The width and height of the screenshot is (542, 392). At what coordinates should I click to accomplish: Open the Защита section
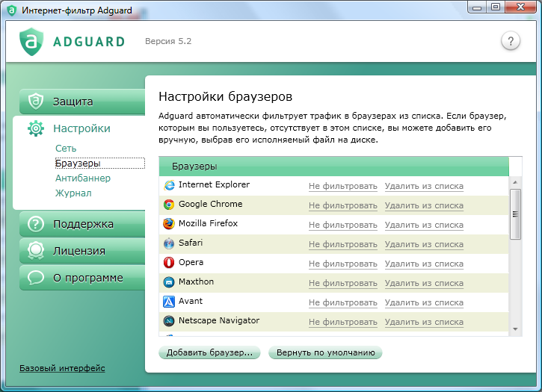(82, 102)
